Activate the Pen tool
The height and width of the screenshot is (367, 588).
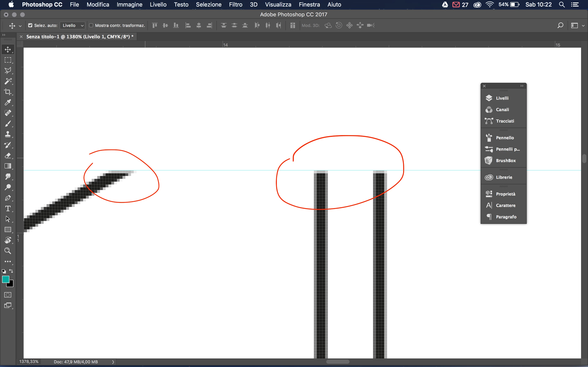[8, 198]
